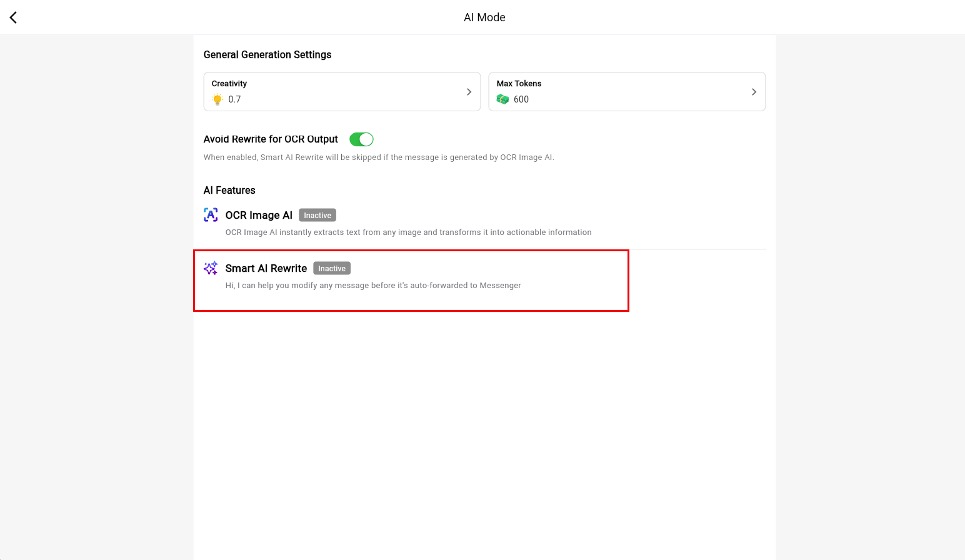Click the Inactive badge beside OCR Image AI

[317, 216]
